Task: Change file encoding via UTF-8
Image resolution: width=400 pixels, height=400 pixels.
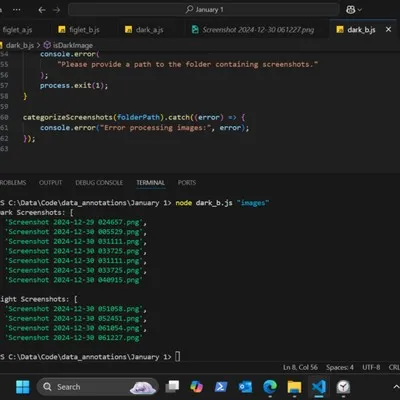Action: coord(371,367)
